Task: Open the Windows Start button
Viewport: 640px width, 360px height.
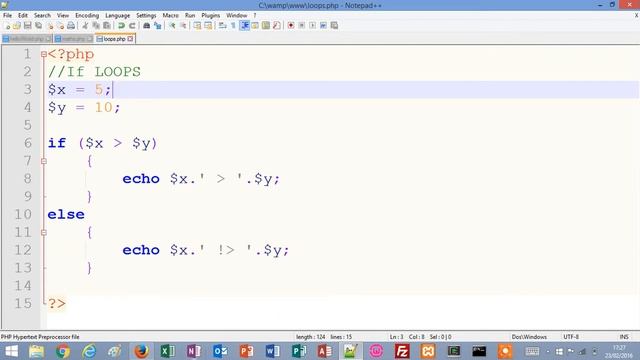Action: coord(11,351)
